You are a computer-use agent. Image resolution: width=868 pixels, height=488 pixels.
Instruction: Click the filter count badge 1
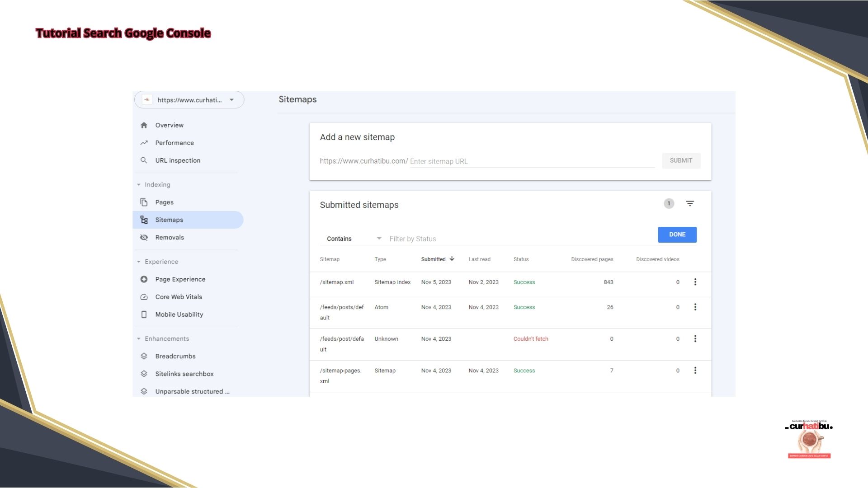click(x=669, y=203)
